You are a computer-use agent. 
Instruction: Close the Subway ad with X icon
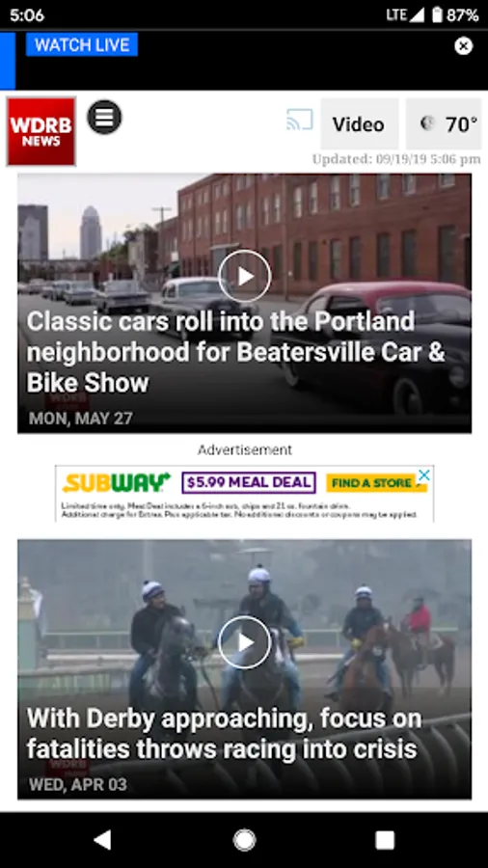click(423, 475)
